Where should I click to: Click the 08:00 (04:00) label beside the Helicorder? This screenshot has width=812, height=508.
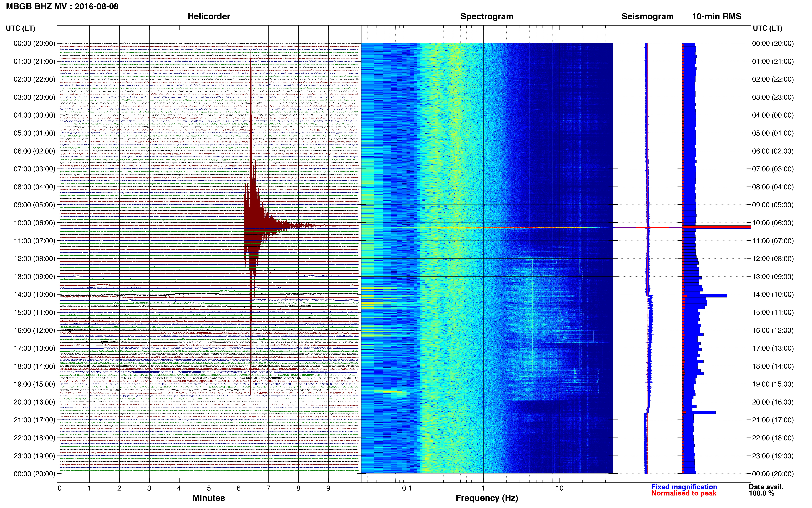[x=34, y=187]
